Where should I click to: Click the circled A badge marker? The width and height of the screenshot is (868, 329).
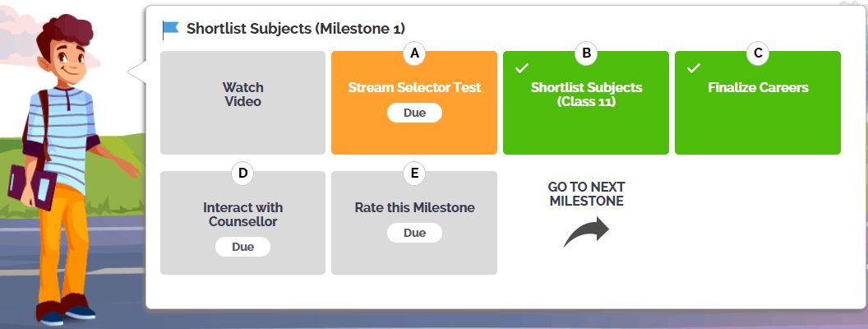(414, 53)
